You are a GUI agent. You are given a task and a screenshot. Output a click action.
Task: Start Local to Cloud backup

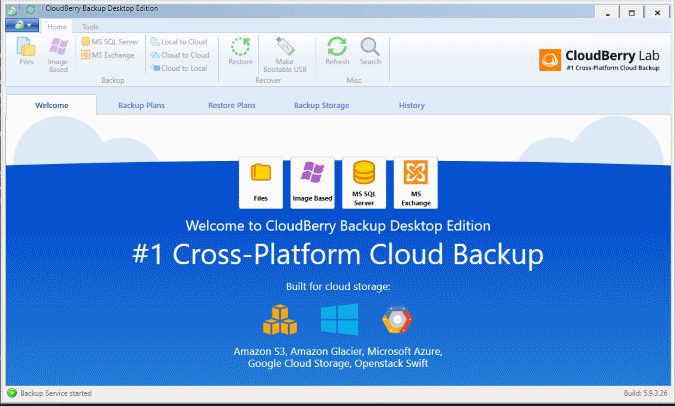[x=179, y=42]
